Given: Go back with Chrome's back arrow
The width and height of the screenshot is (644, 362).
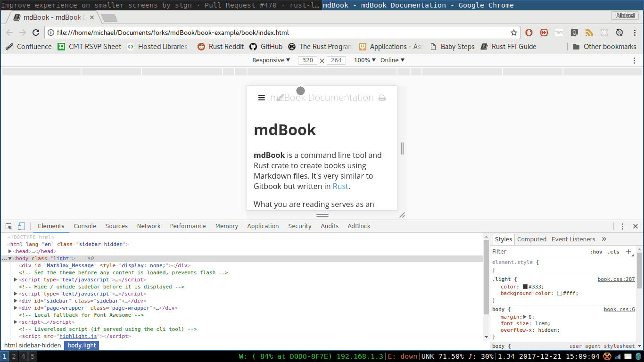Looking at the screenshot, I should tap(9, 33).
